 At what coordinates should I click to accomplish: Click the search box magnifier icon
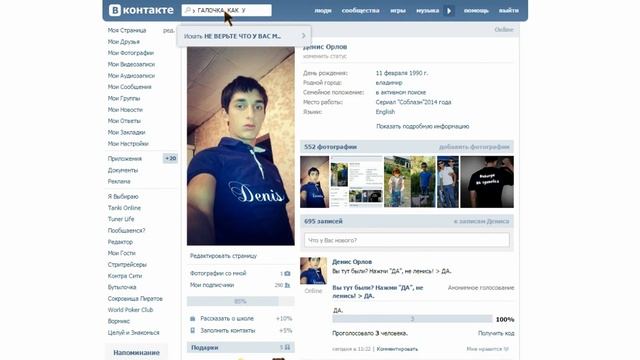[x=188, y=10]
